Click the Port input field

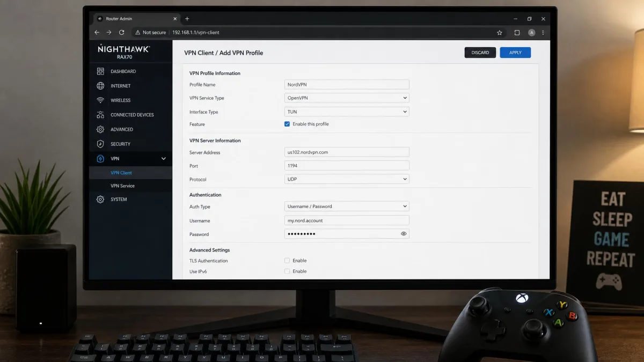point(347,166)
